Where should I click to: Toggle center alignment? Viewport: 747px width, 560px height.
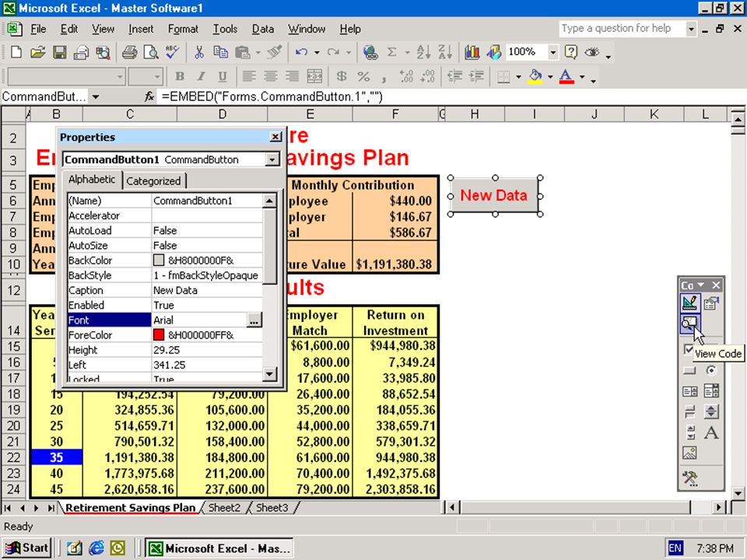click(271, 76)
